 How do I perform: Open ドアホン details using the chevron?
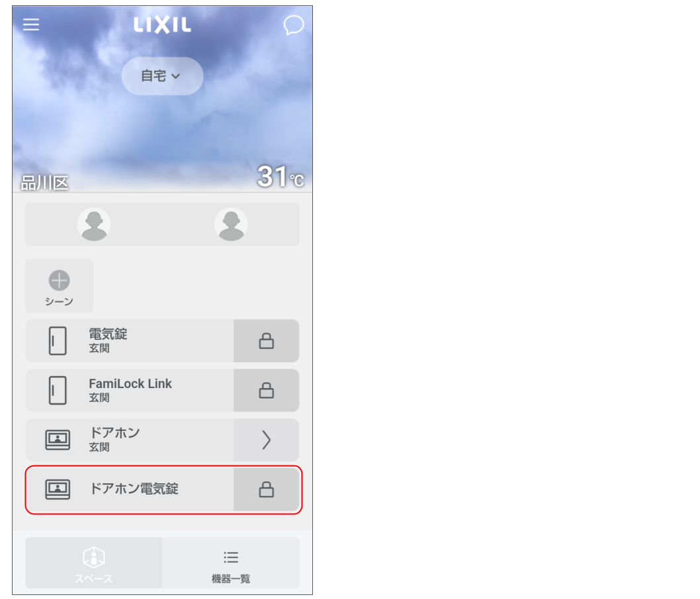(x=267, y=440)
